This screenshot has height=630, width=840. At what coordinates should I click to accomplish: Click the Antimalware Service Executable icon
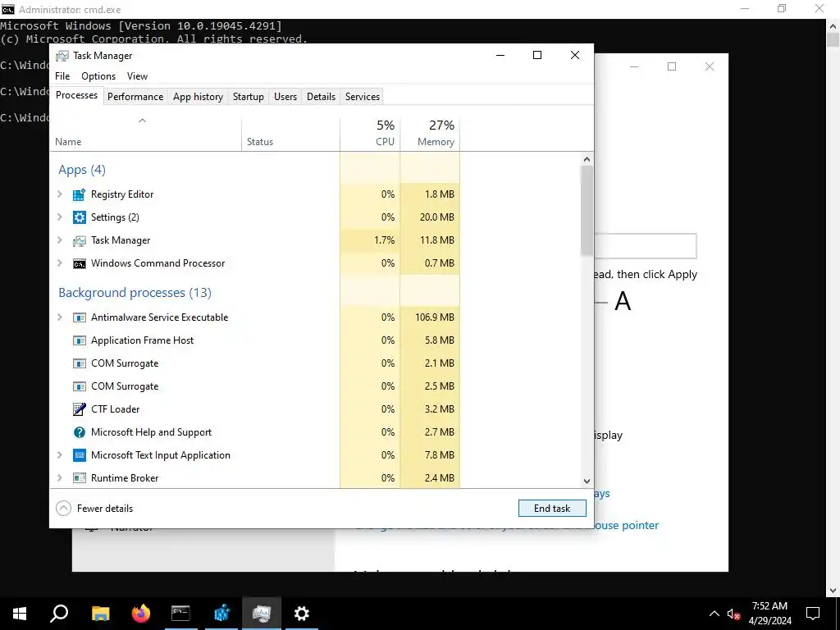click(x=80, y=317)
